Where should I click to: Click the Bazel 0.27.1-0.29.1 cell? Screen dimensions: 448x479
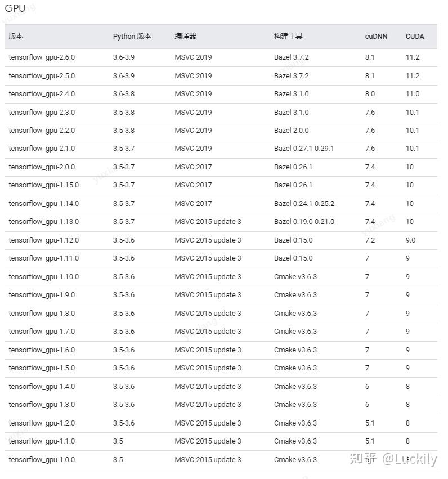click(x=304, y=149)
